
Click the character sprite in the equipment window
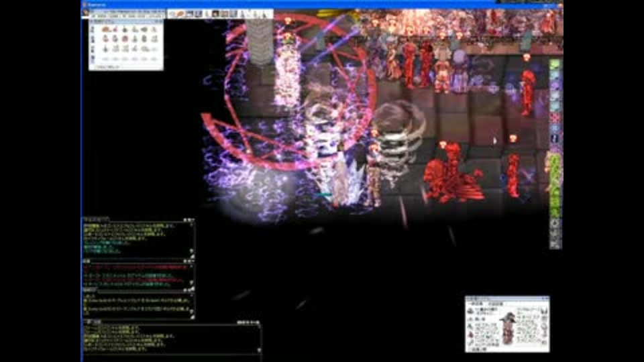(508, 328)
